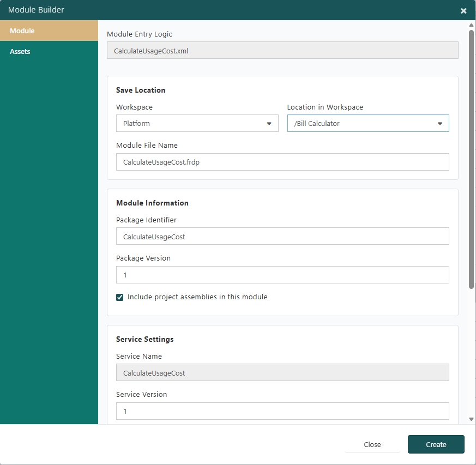Viewport: 476px width, 465px height.
Task: Click the Create button
Action: (x=436, y=444)
